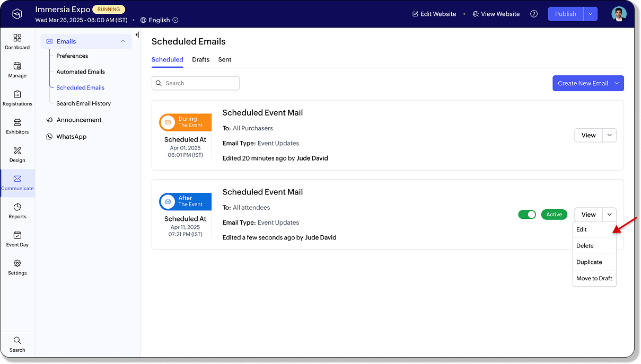Toggle the active switch for After The Event mail
The width and height of the screenshot is (641, 364).
click(x=527, y=215)
